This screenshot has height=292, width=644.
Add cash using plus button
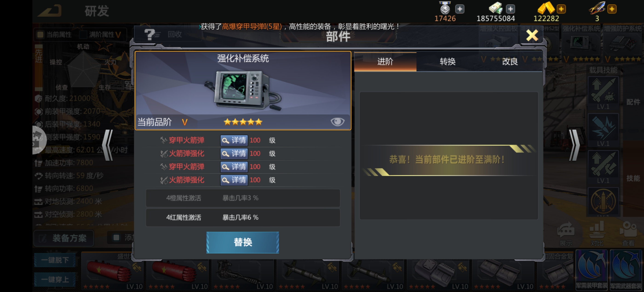click(x=510, y=9)
